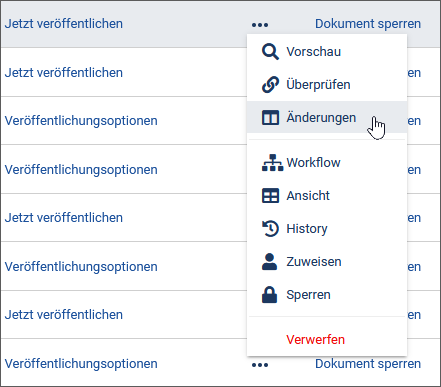Select Änderungen menu entry
Viewport: 441px width, 387px height.
(327, 118)
